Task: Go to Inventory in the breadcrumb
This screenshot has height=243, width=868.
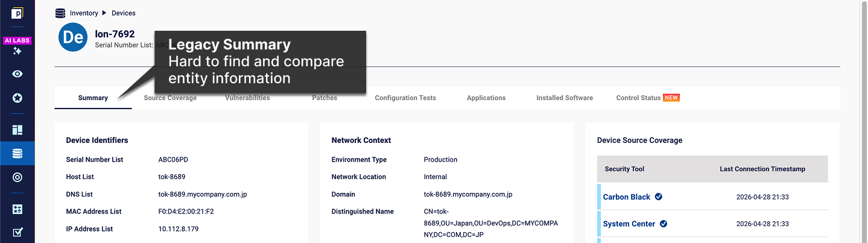Action: [x=84, y=13]
